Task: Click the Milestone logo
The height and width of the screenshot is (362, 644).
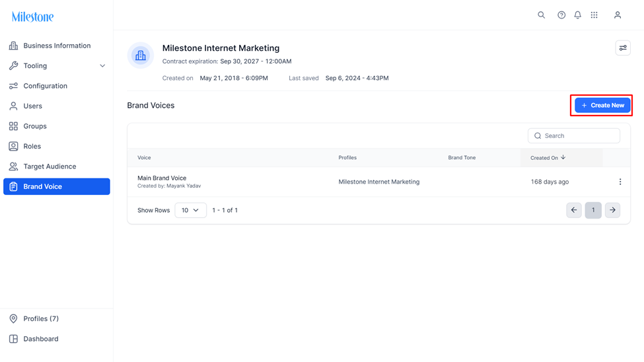Action: [x=32, y=17]
